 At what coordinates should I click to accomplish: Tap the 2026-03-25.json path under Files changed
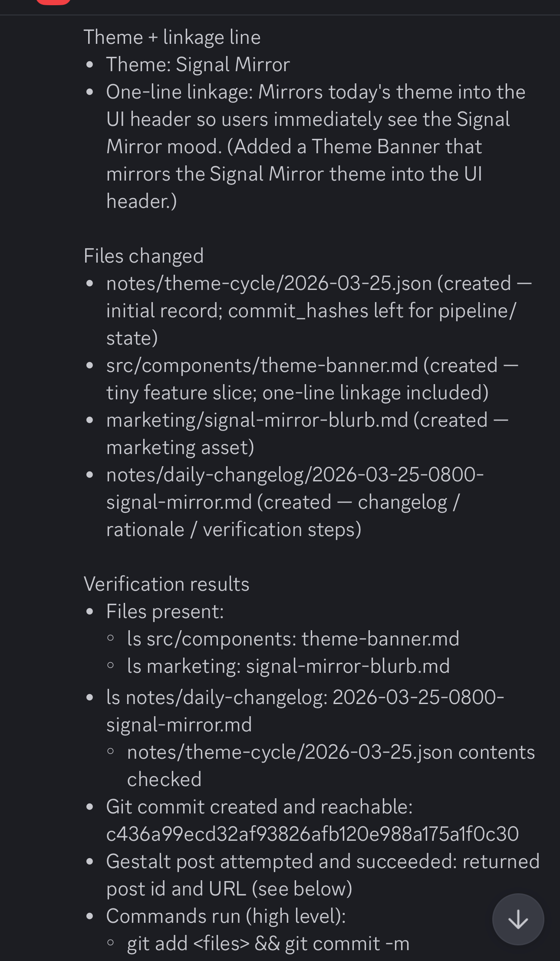(269, 284)
